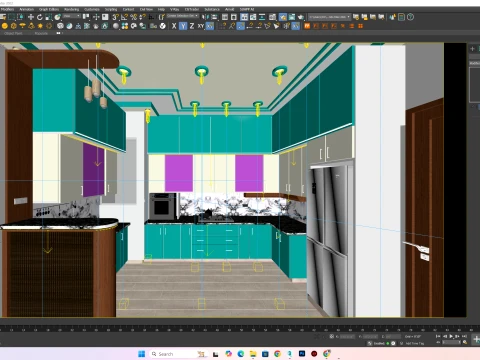Restrict transform to Z axis
Viewport: 480px width, 360px height.
[192, 26]
